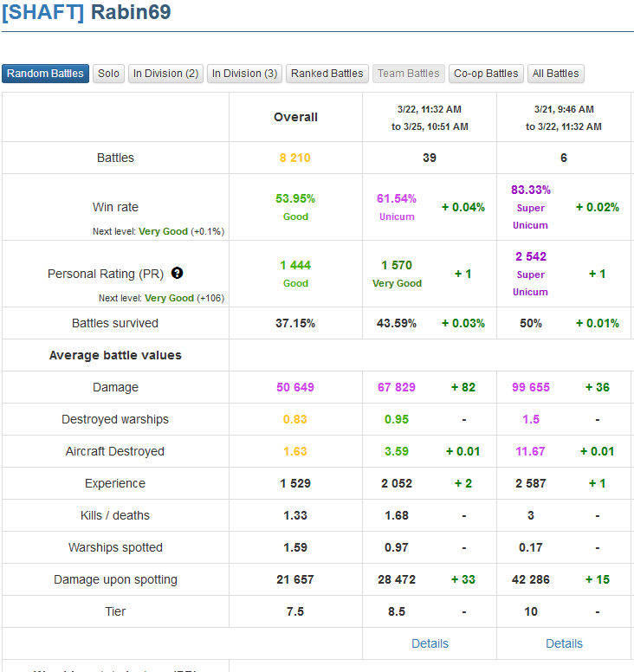Image resolution: width=634 pixels, height=672 pixels.
Task: Click the overall damage value 50 649
Action: point(295,387)
